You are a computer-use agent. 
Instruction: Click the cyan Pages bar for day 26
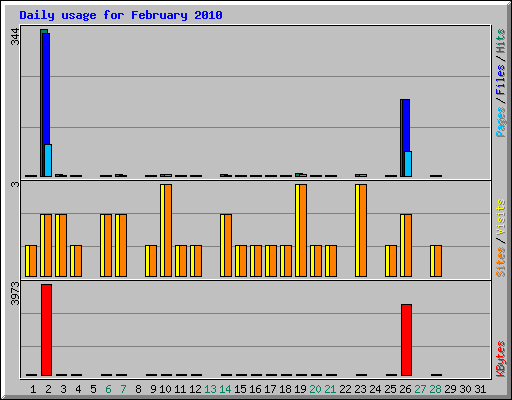coord(408,164)
